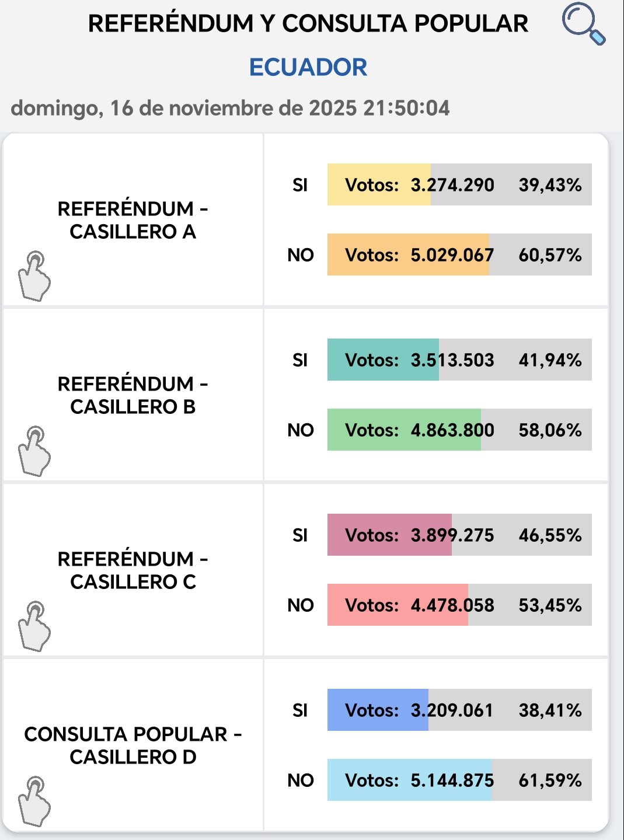Select the teal SI bar for Casillero B
This screenshot has width=624, height=840.
click(x=383, y=360)
